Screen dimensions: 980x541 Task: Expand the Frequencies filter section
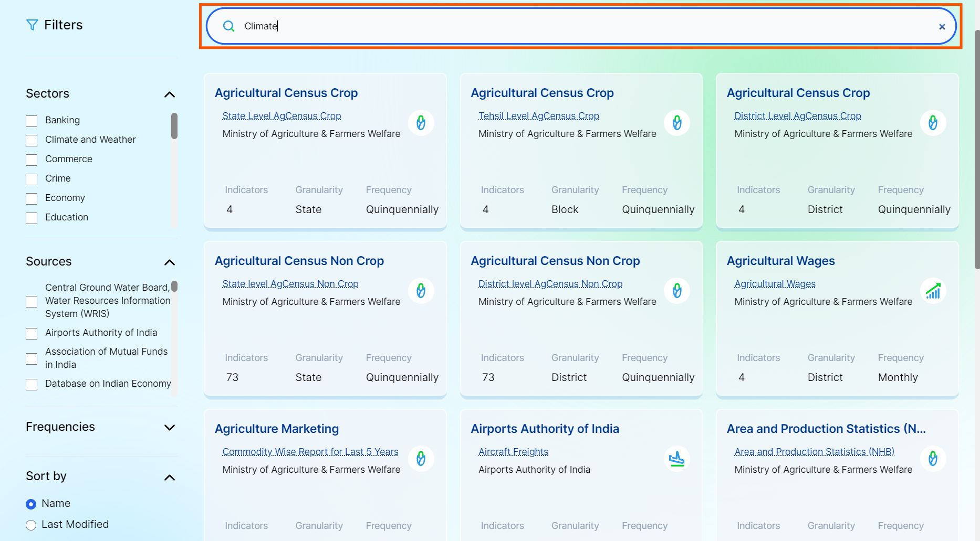click(x=169, y=428)
